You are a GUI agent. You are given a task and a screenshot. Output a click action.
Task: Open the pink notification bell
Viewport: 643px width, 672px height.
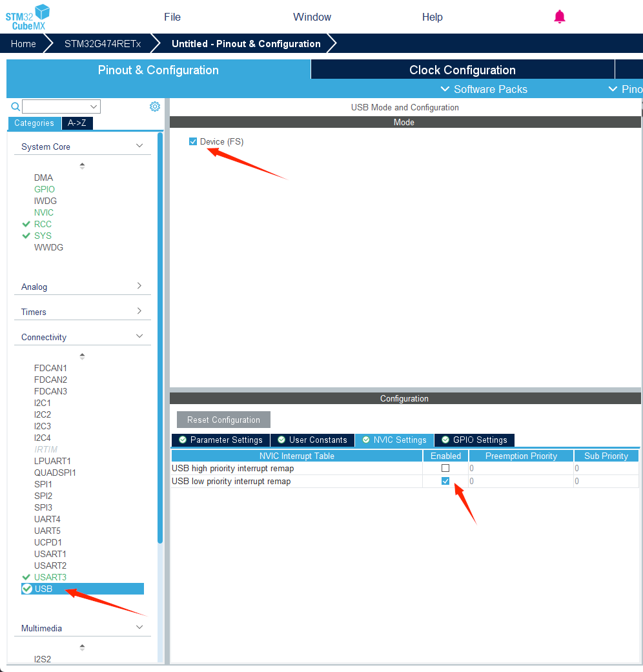click(x=560, y=17)
